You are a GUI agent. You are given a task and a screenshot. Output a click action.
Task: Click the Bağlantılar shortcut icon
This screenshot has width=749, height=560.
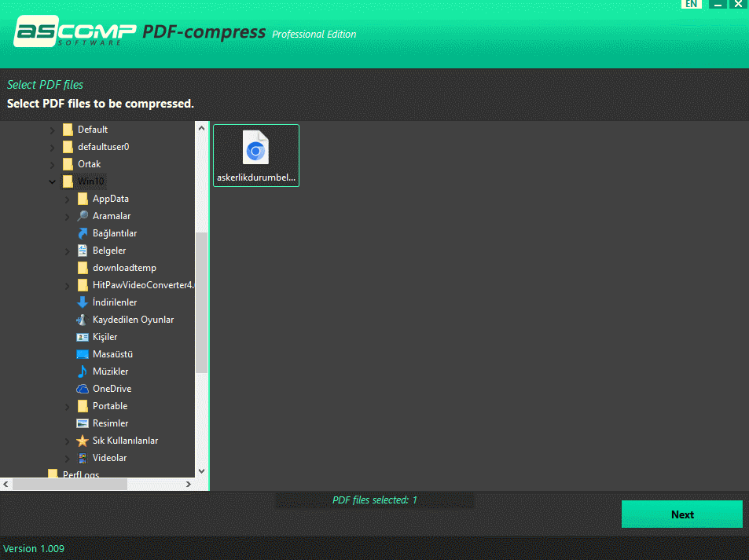[83, 233]
